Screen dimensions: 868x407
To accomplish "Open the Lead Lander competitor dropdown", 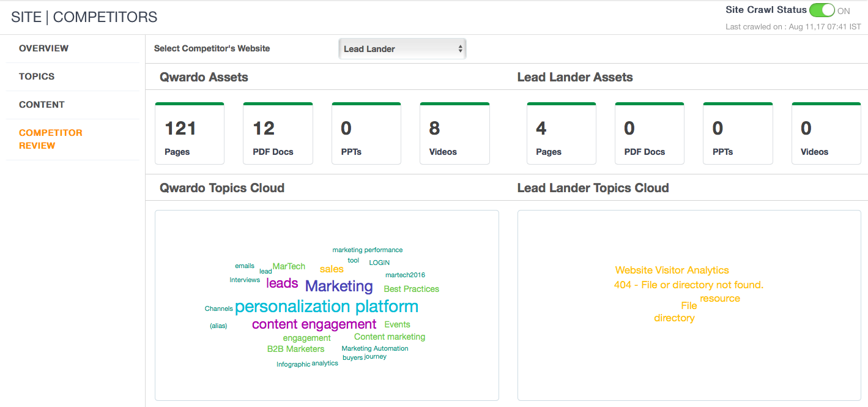I will [402, 49].
